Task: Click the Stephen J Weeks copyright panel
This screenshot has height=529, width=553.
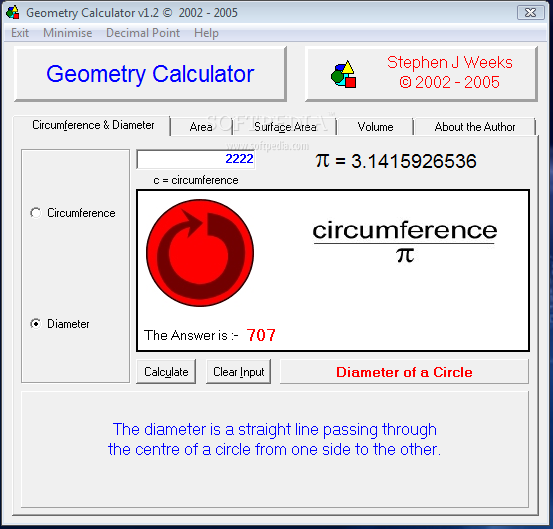Action: pos(421,74)
